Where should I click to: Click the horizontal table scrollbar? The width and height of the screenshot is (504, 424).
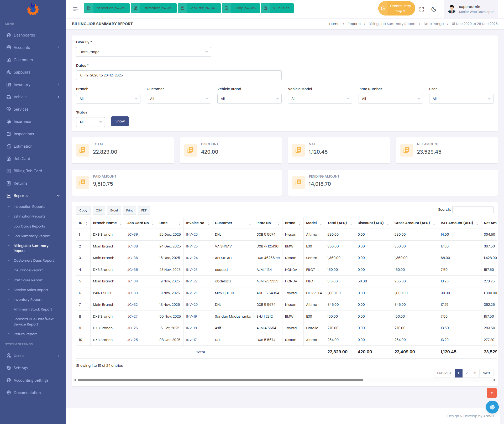pos(220,380)
